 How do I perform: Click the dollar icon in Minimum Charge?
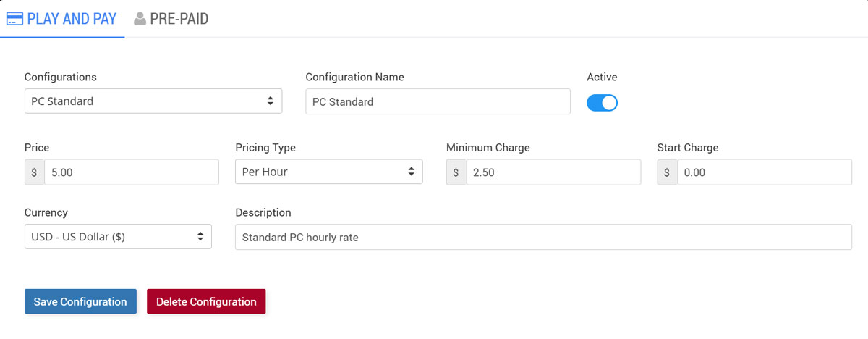(456, 172)
